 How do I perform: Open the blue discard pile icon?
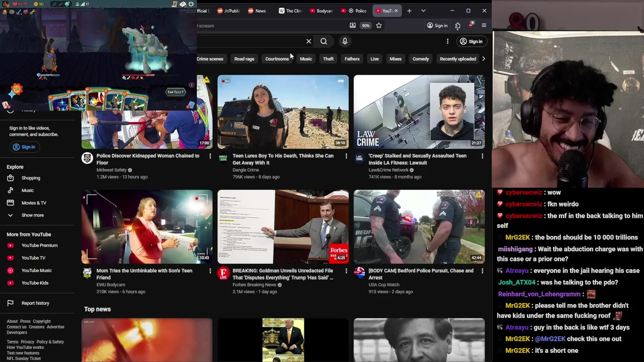click(191, 105)
